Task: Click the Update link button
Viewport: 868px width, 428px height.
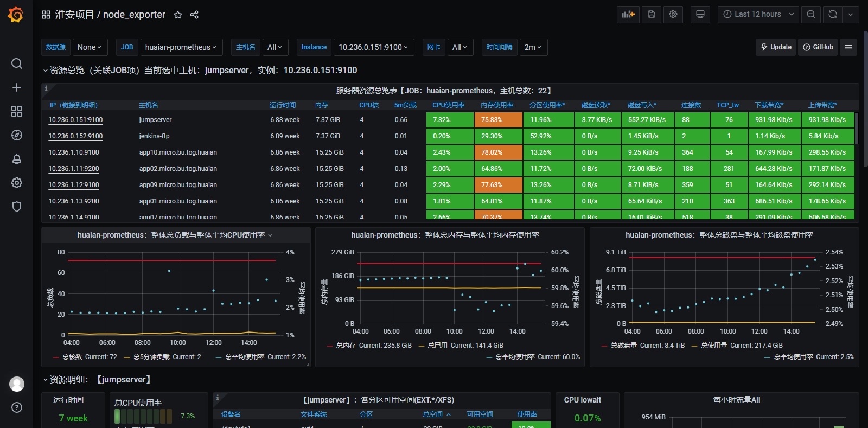Action: (776, 47)
